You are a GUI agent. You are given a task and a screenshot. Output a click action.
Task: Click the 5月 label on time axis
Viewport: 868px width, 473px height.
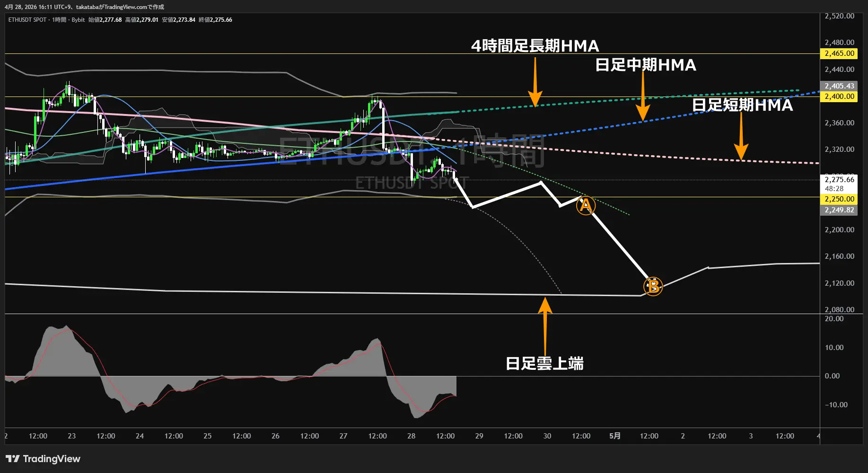coord(614,436)
